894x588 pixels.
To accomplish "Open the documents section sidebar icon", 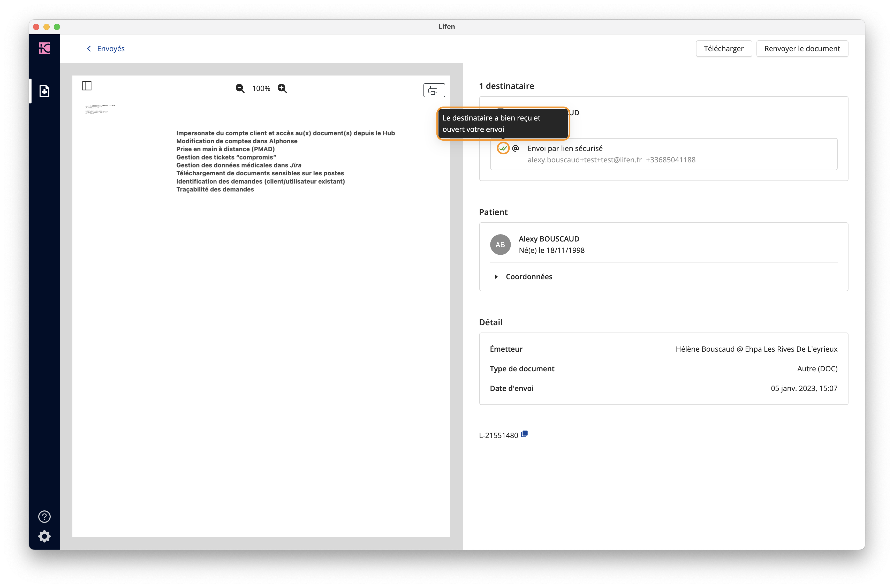I will pos(44,91).
